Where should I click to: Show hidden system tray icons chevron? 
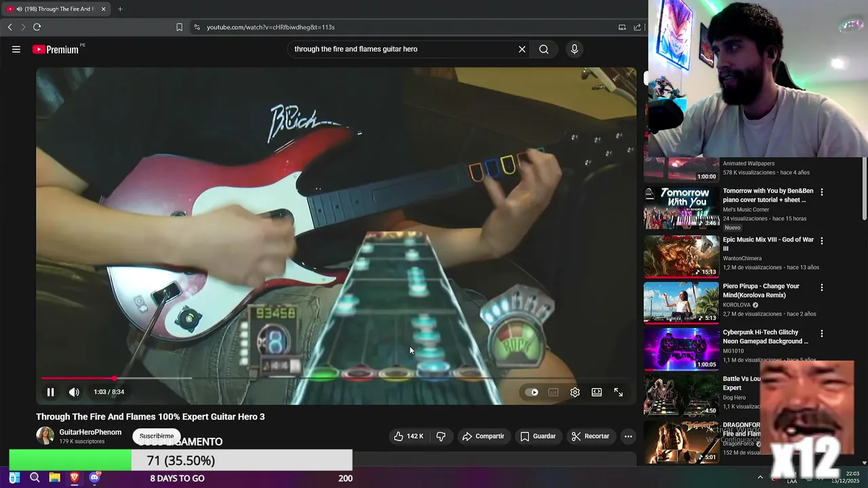pos(760,477)
